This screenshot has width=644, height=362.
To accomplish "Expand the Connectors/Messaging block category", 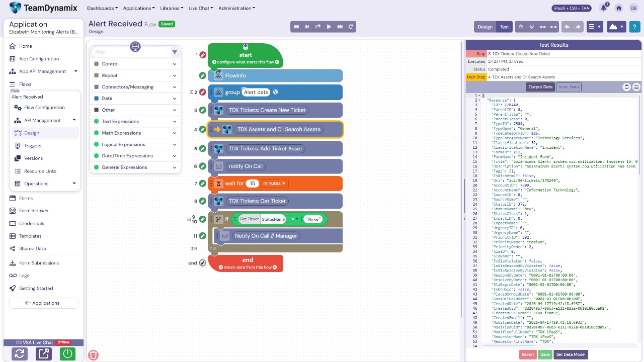I will tap(135, 87).
